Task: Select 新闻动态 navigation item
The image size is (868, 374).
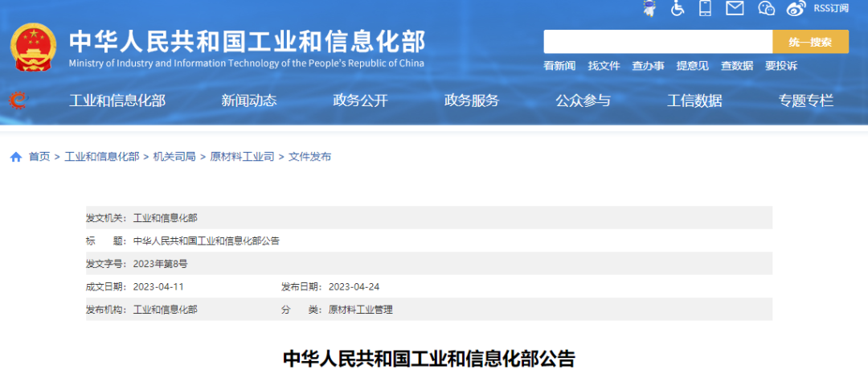Action: 249,101
